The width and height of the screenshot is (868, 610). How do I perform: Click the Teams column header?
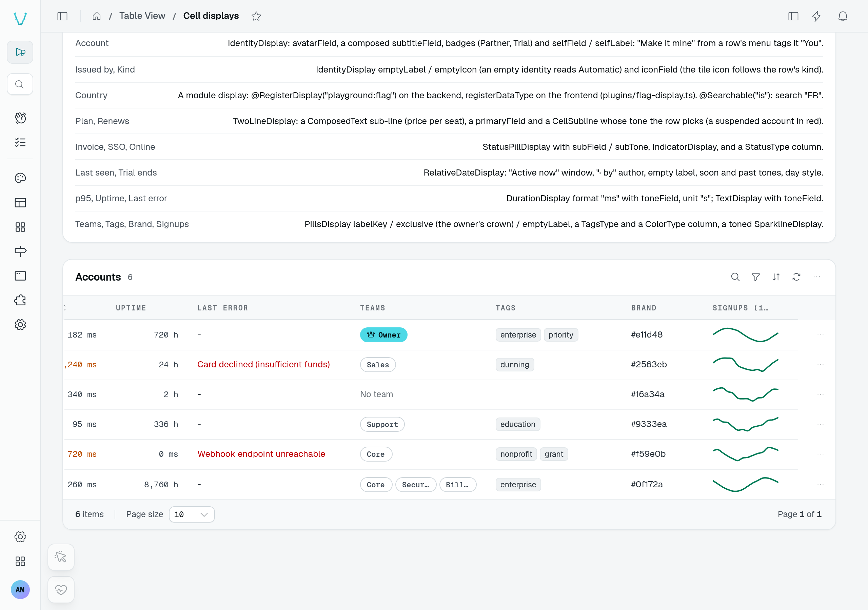pyautogui.click(x=372, y=308)
